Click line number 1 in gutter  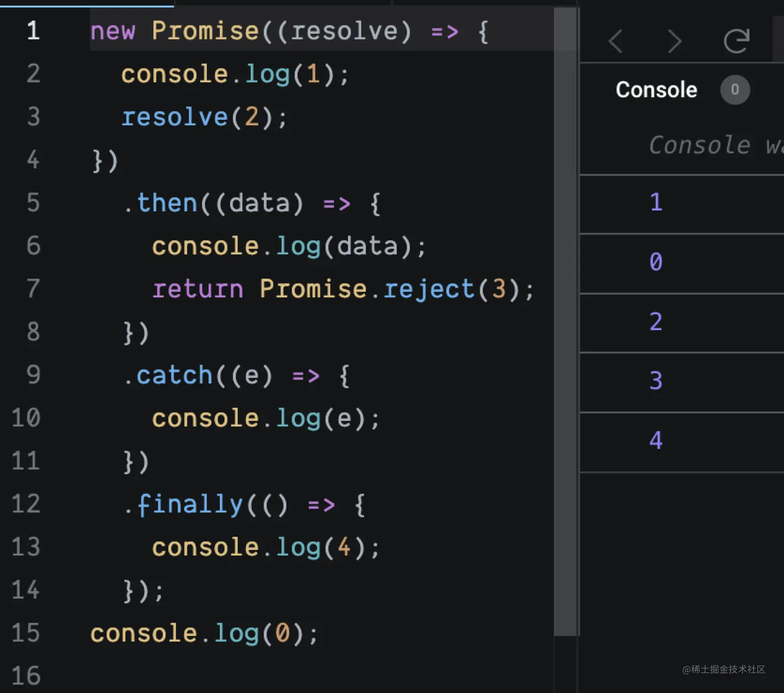[33, 31]
